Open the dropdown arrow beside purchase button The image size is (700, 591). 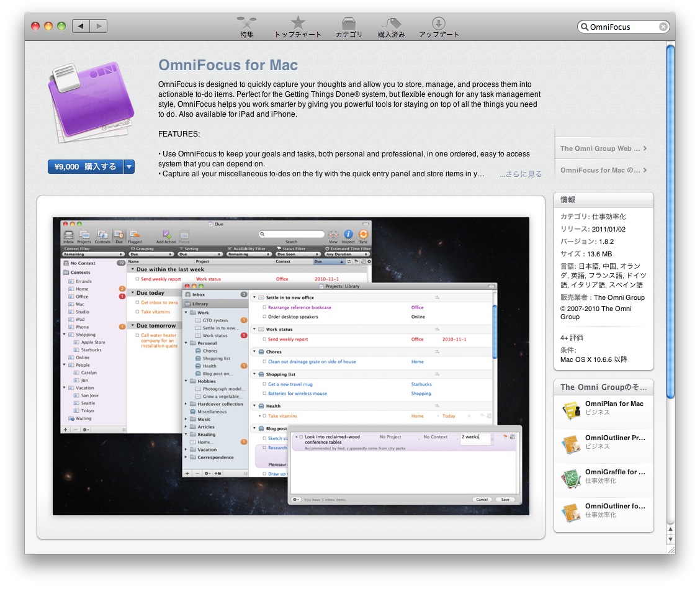coord(129,166)
